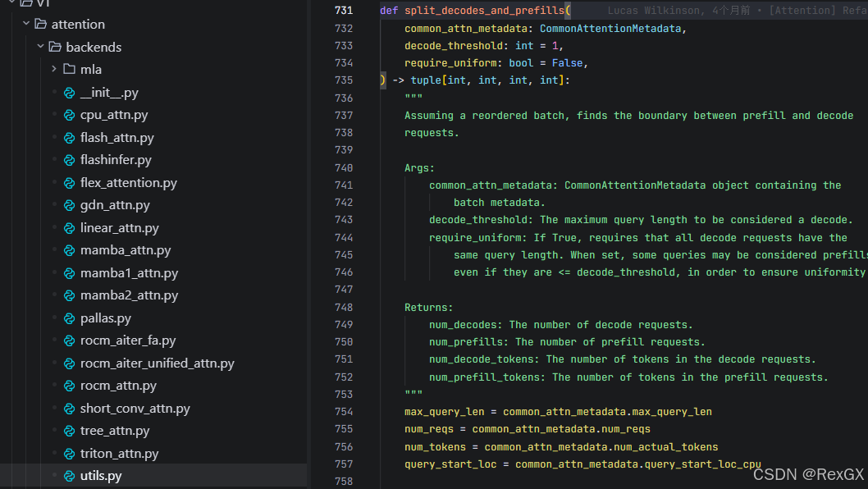Image resolution: width=868 pixels, height=489 pixels.
Task: Expand the mla folder chevron
Action: 54,69
